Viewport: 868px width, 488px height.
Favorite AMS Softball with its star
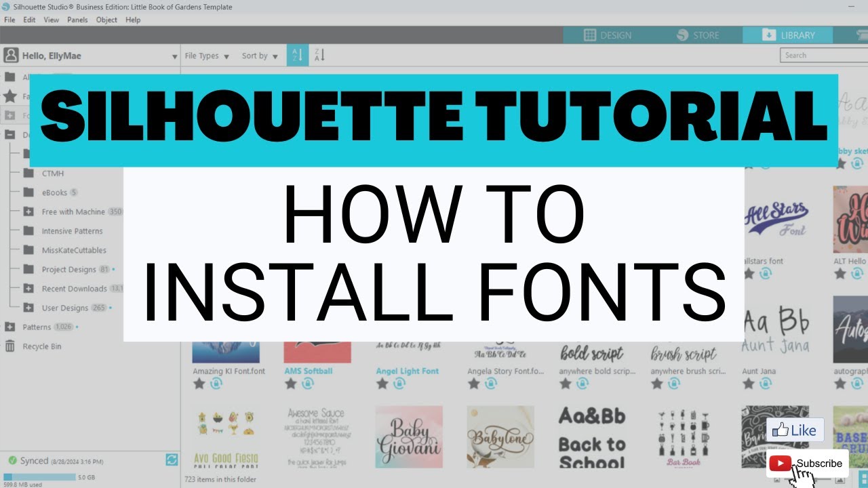(x=290, y=384)
